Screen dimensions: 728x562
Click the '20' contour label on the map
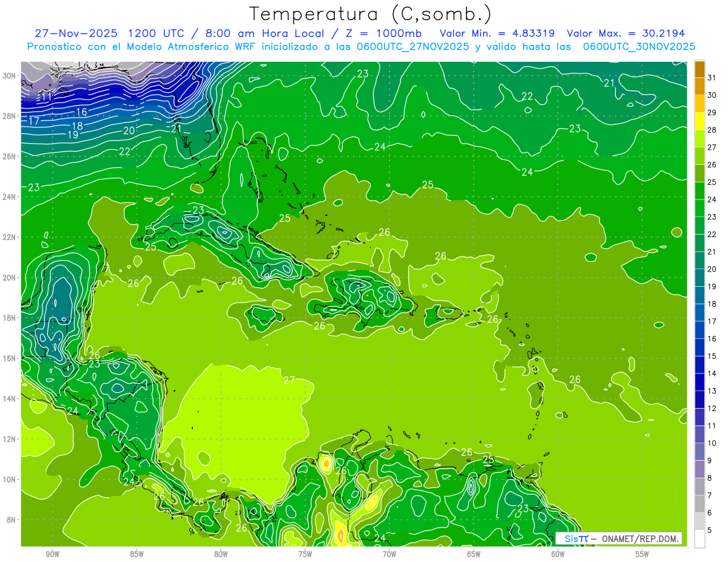coord(129,131)
